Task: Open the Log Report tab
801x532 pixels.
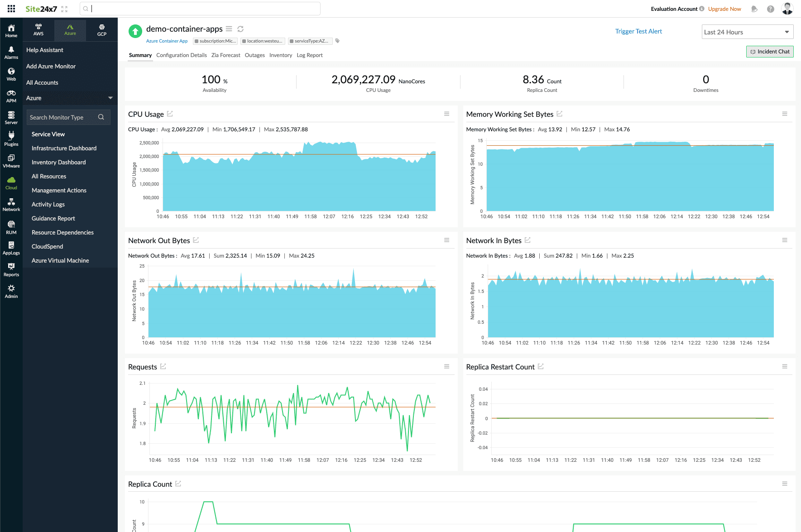Action: tap(309, 55)
